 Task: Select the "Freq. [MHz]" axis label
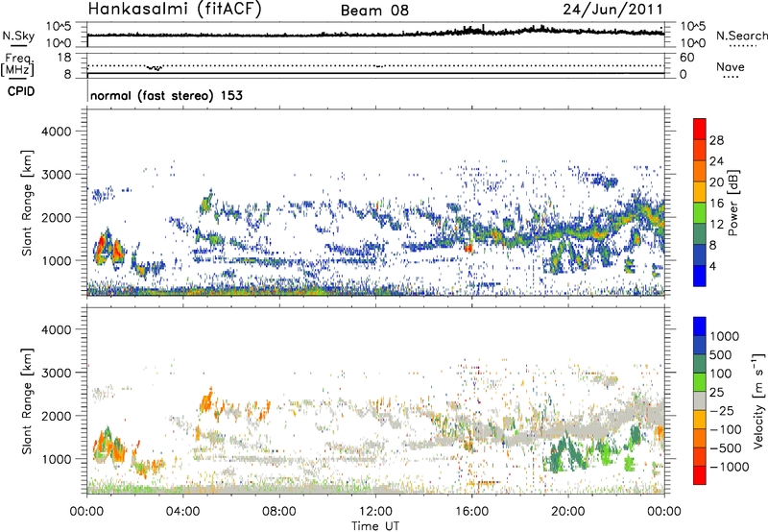coord(17,64)
